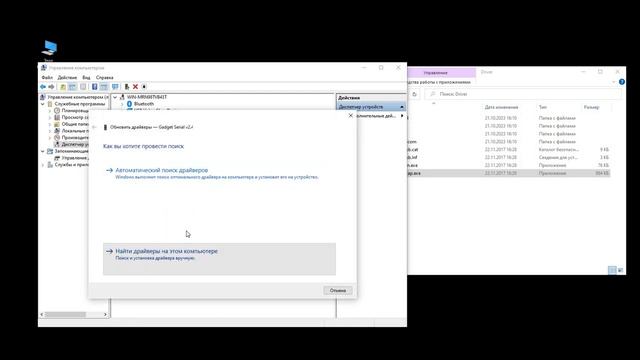
Task: Switch Explorer to details view icon
Action: [x=612, y=270]
